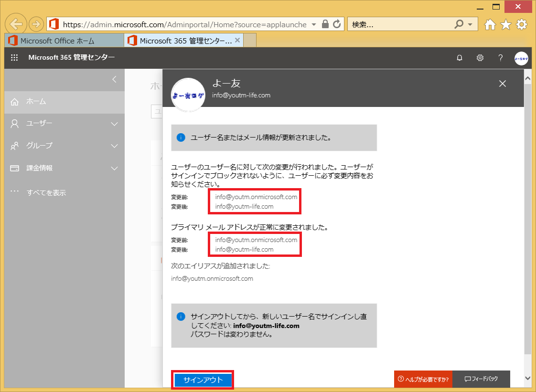Viewport: 536px width, 392px height.
Task: Open a new browser tab
Action: point(250,40)
